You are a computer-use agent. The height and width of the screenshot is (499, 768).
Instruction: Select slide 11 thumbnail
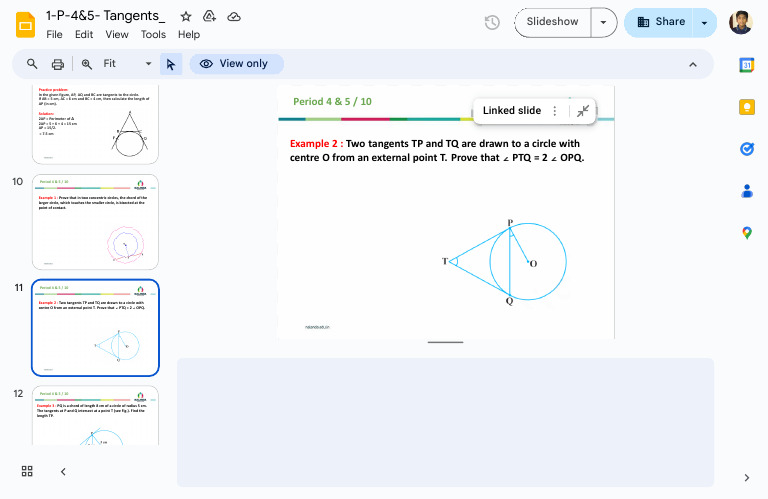(96, 328)
